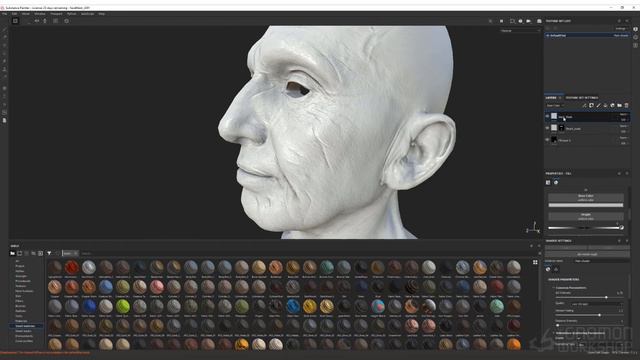Open the viewport Material display dropdown

[520, 31]
